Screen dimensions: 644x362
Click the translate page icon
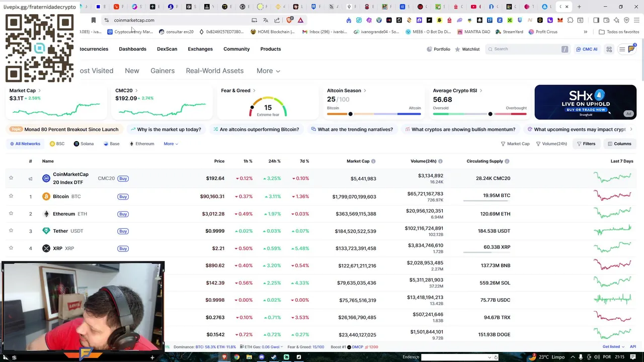click(x=266, y=20)
